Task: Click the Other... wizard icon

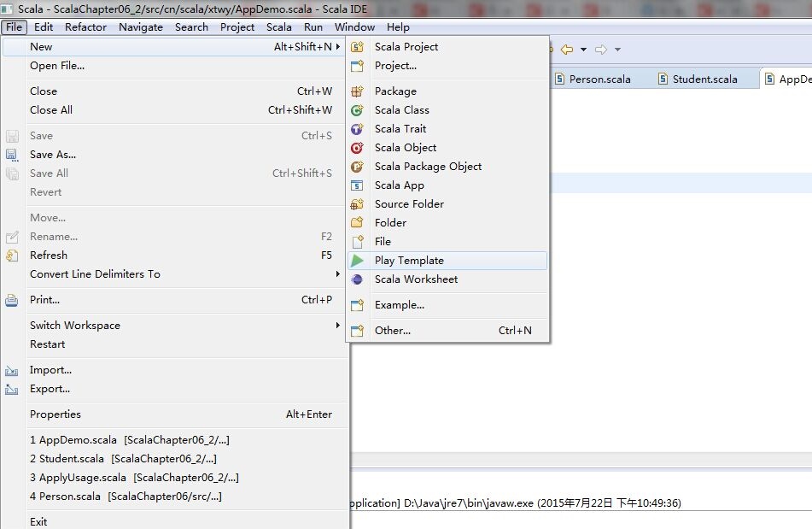Action: [x=357, y=331]
